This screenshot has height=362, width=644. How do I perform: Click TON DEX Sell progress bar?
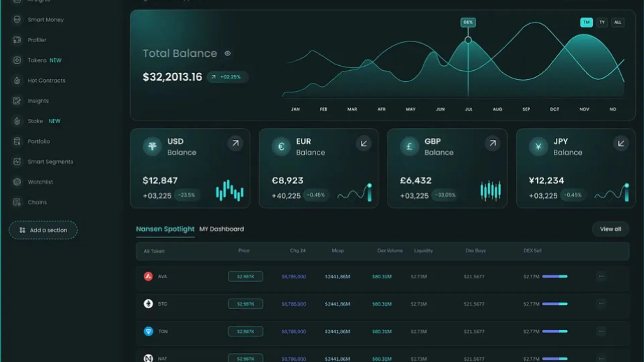click(x=555, y=331)
